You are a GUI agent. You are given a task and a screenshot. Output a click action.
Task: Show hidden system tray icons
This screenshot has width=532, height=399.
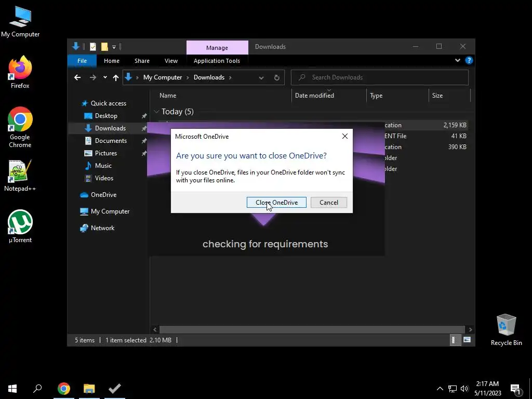pos(440,389)
